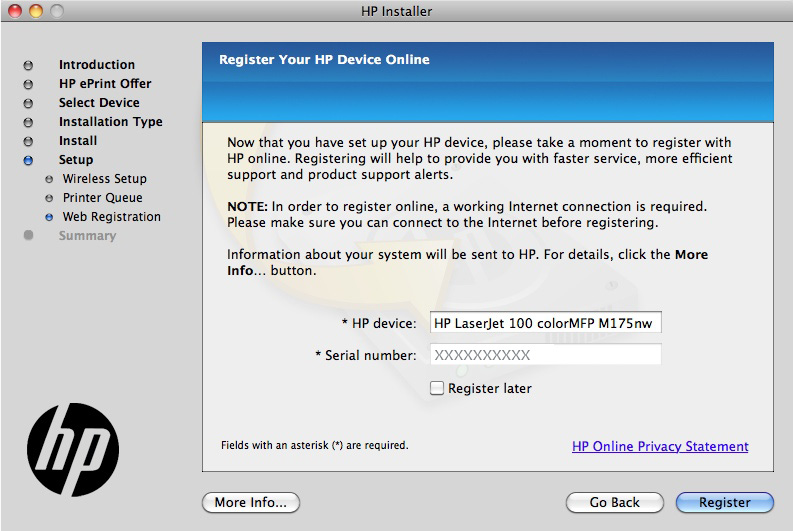Enable the Register later checkbox
This screenshot has height=531, width=793.
436,388
